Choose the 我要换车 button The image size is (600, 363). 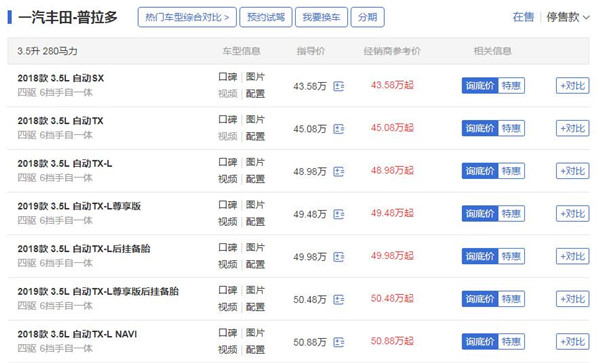pyautogui.click(x=321, y=17)
